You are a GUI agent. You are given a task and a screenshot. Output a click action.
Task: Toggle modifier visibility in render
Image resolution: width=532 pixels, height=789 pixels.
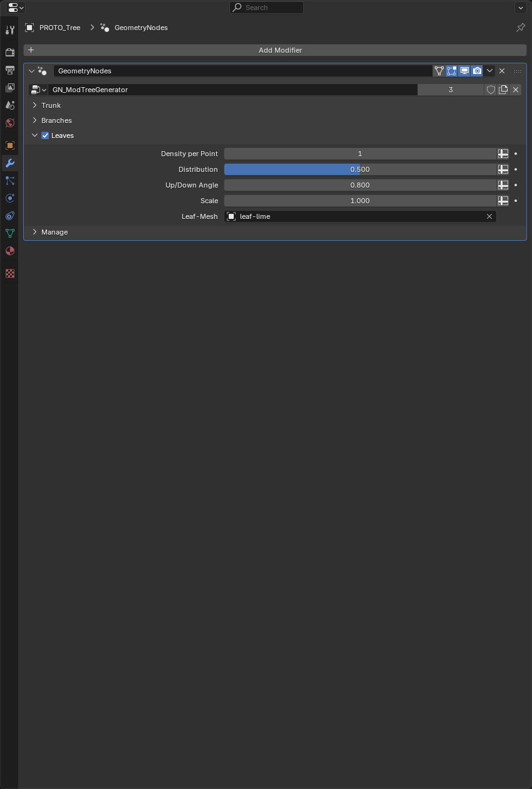(x=477, y=71)
